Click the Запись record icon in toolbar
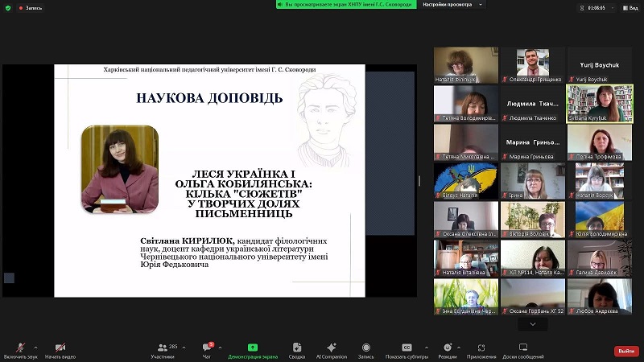This screenshot has width=644, height=362. [x=366, y=348]
